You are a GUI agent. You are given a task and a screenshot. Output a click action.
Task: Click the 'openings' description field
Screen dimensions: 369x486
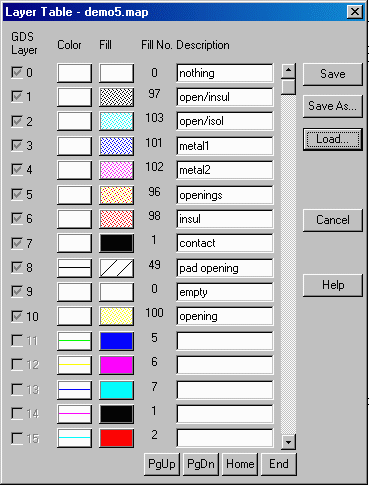[225, 195]
